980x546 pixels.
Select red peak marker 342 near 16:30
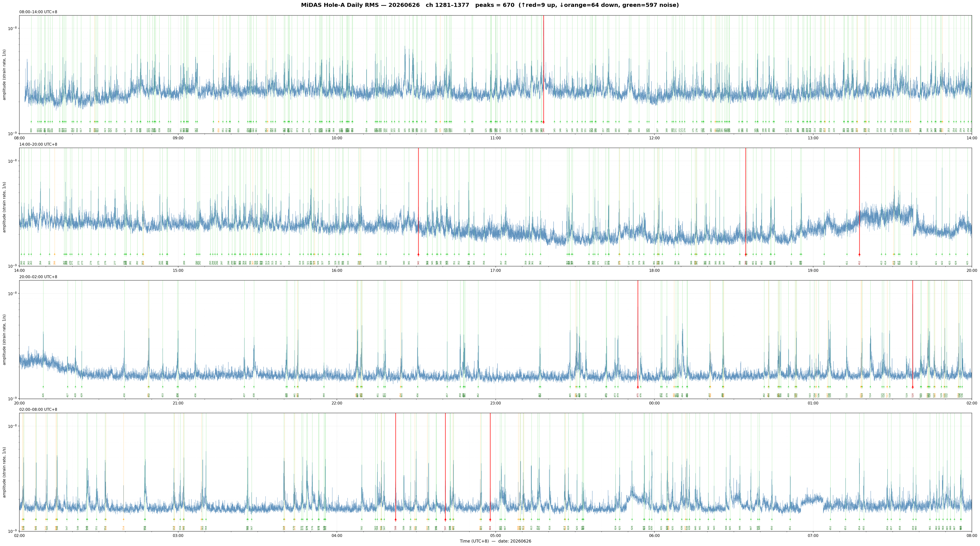coord(418,254)
